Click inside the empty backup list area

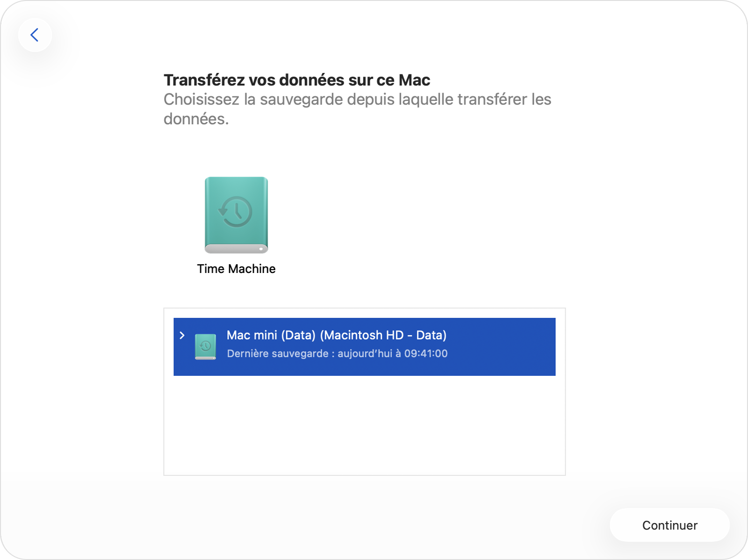365,425
